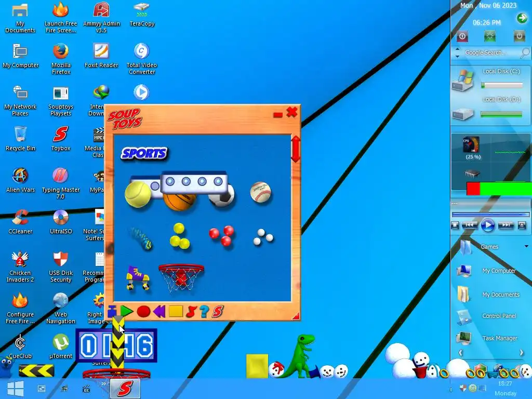Pick the blue striped sock toy
Image resolution: width=532 pixels, height=399 pixels.
pyautogui.click(x=141, y=238)
